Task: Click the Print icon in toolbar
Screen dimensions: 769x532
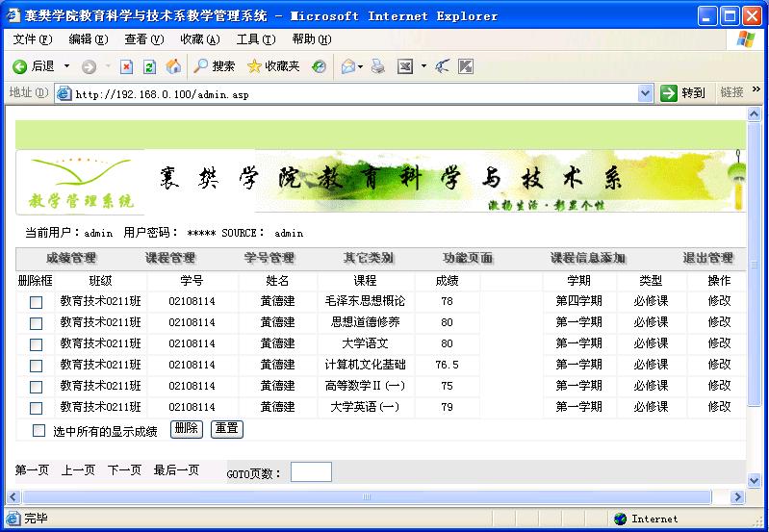Action: click(378, 66)
